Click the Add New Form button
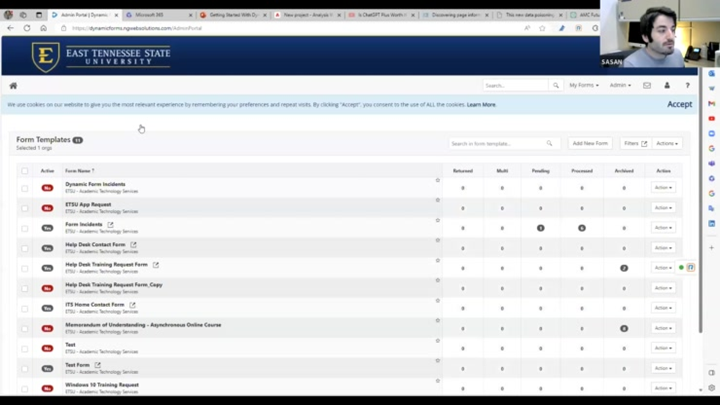This screenshot has height=405, width=720. tap(590, 143)
